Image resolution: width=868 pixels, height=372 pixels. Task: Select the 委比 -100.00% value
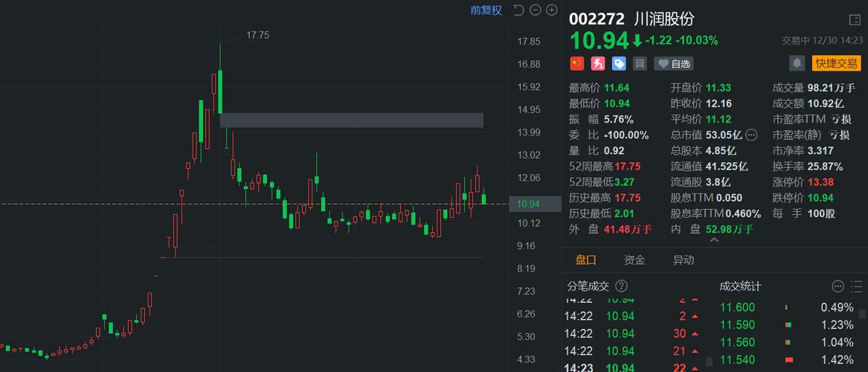click(627, 135)
